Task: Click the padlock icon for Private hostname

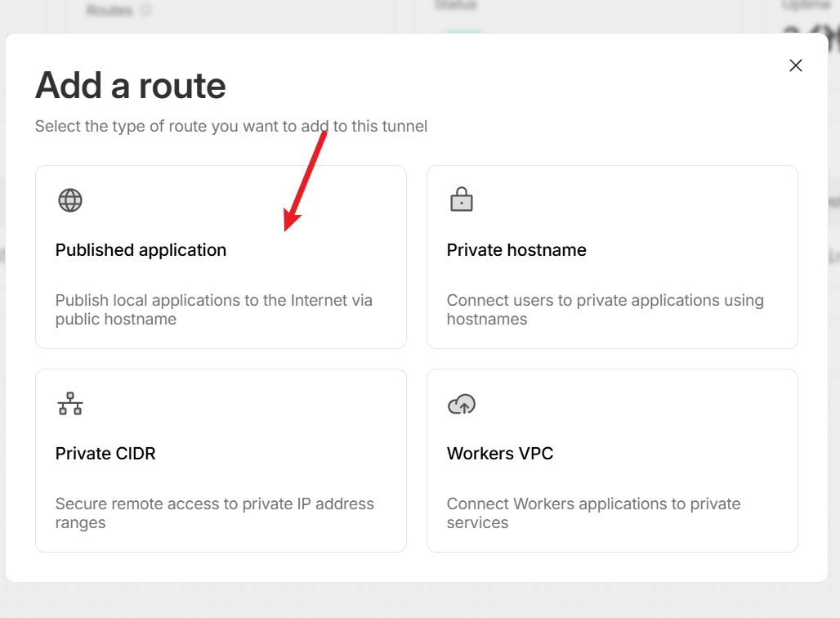Action: (x=462, y=199)
